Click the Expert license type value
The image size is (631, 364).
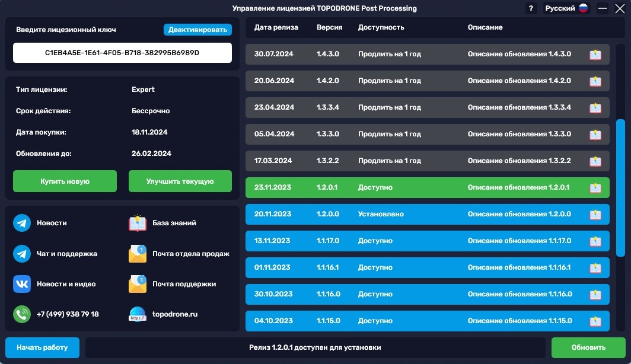coord(143,90)
